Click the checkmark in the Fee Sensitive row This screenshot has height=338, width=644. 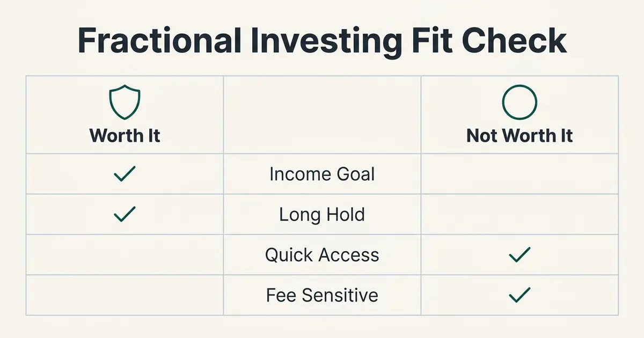pos(519,295)
